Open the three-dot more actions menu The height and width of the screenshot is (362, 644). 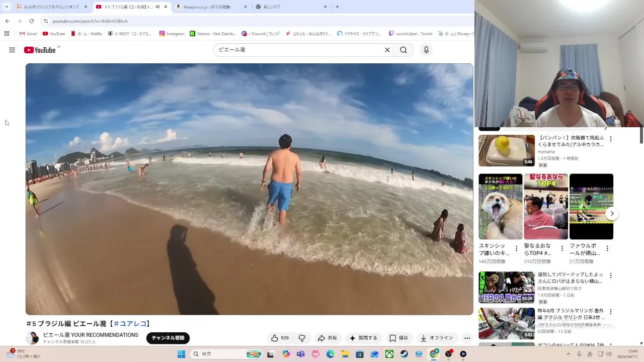coord(467,338)
